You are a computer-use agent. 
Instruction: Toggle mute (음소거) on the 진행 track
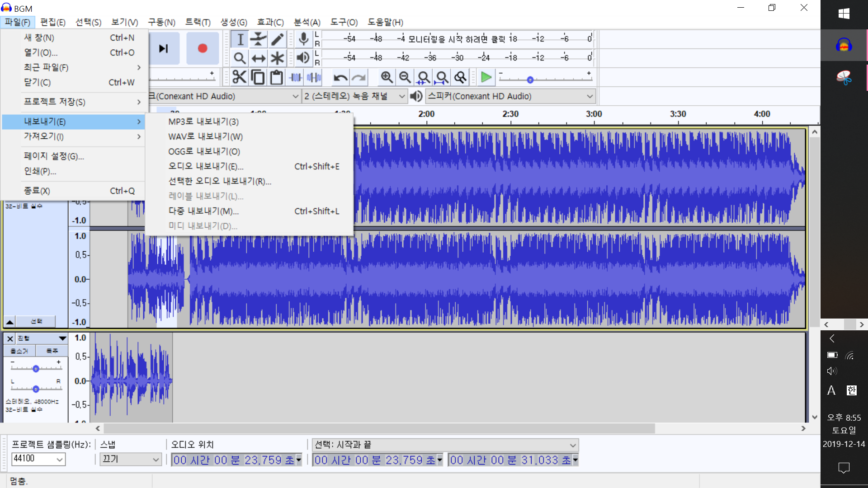click(x=19, y=351)
